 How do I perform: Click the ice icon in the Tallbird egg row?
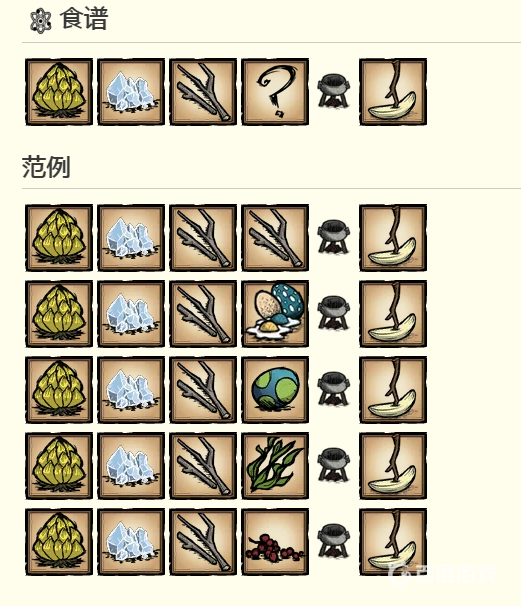pyautogui.click(x=131, y=390)
